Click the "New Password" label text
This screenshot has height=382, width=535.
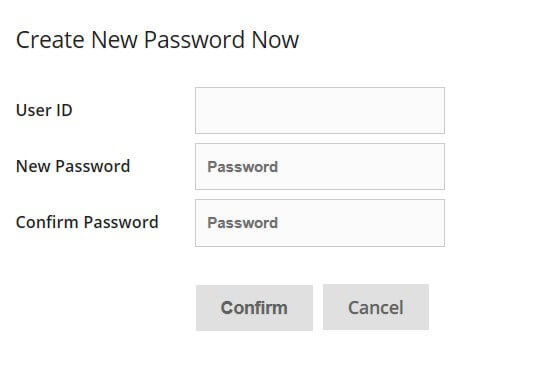coord(73,166)
